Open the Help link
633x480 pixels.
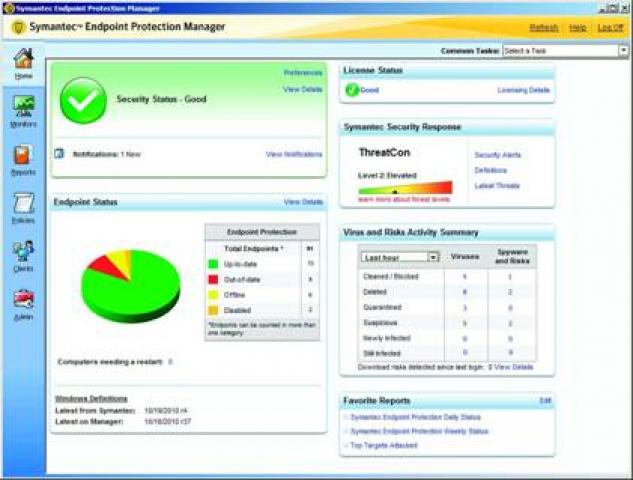[x=578, y=27]
